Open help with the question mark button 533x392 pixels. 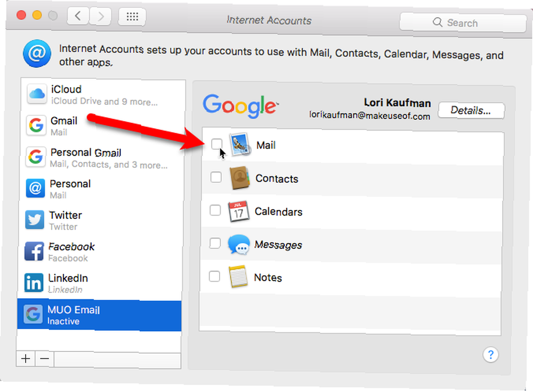[490, 355]
